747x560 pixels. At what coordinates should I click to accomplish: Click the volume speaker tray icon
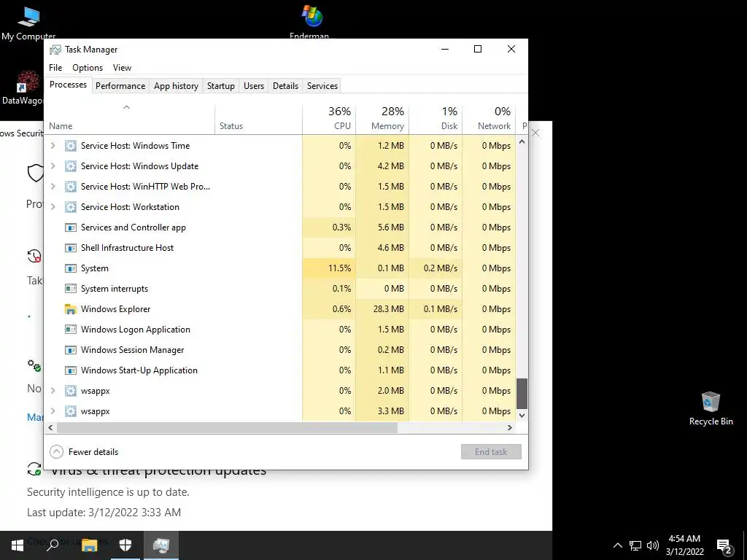653,545
